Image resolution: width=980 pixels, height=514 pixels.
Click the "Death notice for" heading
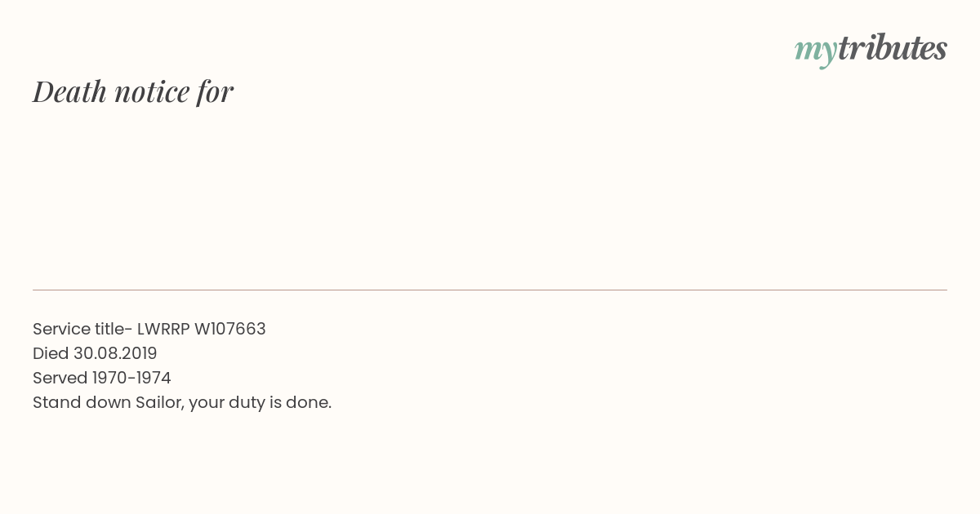coord(133,91)
